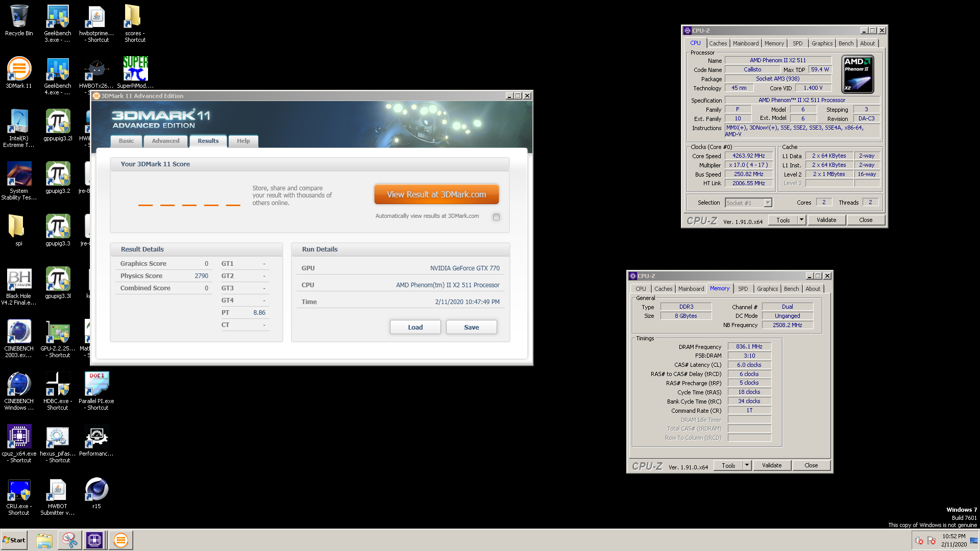Enable automatically view results checkbox
The image size is (980, 551).
[496, 217]
